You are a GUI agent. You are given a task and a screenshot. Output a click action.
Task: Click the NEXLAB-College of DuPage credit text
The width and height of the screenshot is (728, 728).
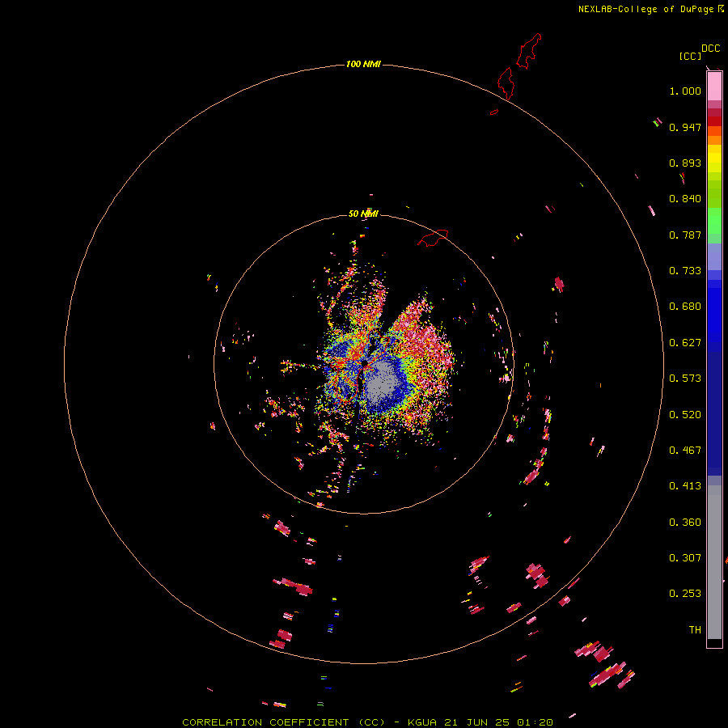pos(645,9)
